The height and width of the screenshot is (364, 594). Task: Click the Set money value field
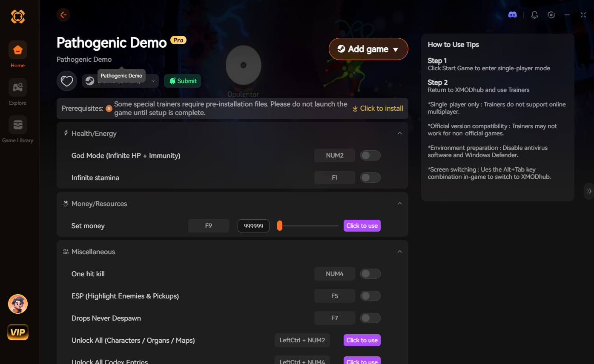point(253,226)
